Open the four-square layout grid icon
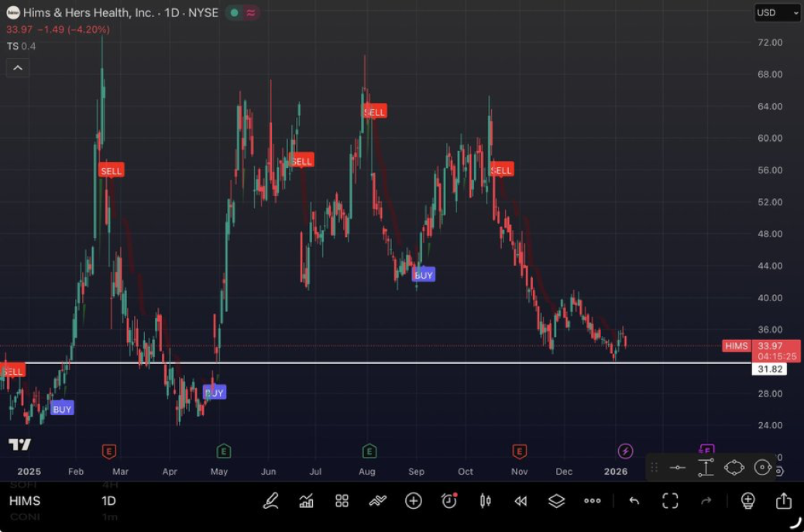The width and height of the screenshot is (804, 532). 342,501
